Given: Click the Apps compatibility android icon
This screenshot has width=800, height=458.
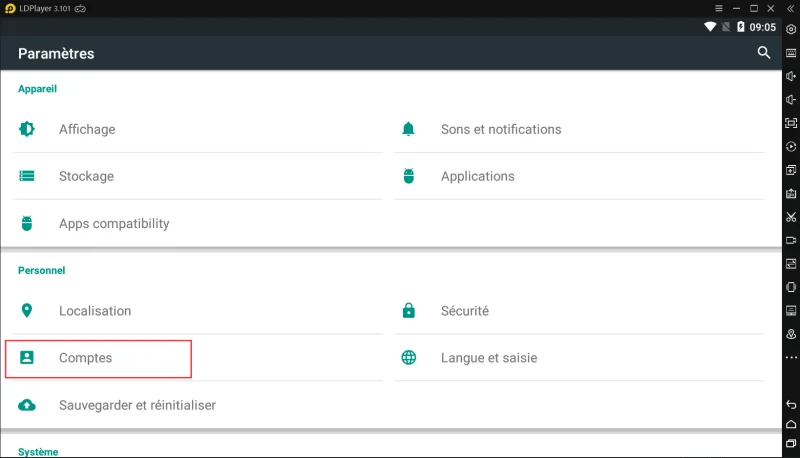Looking at the screenshot, I should [x=27, y=223].
